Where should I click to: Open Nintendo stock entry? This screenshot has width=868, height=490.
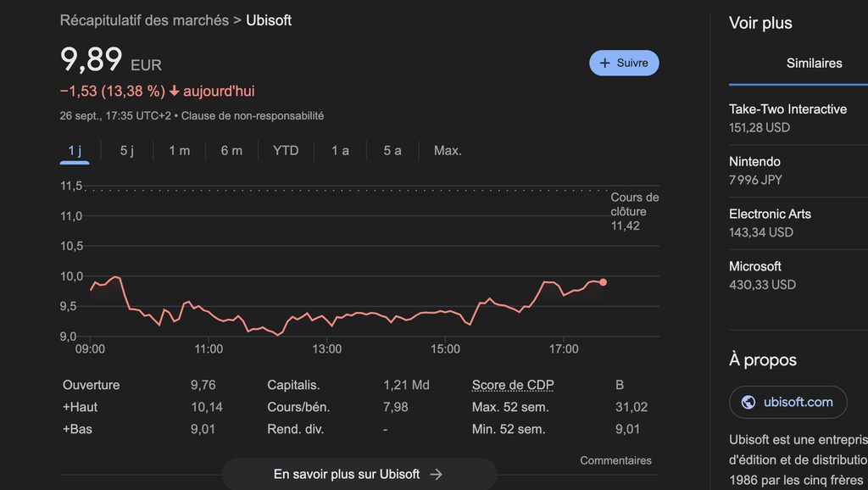click(x=755, y=170)
